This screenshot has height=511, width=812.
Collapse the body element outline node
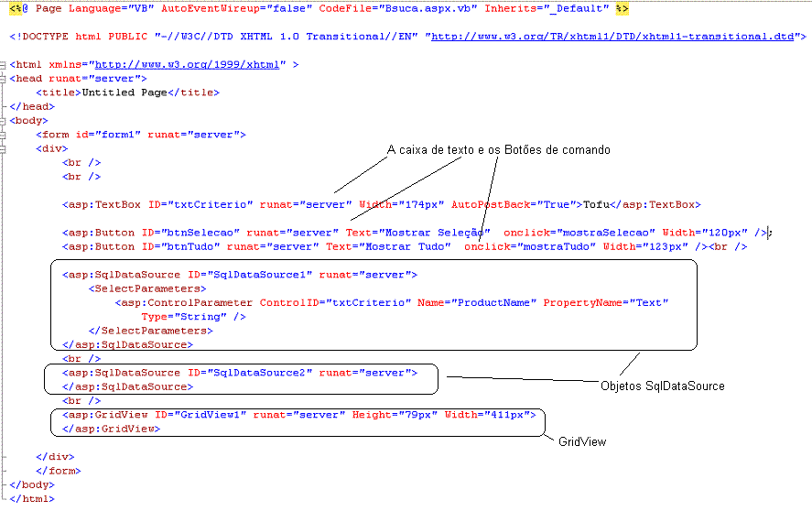pyautogui.click(x=3, y=121)
